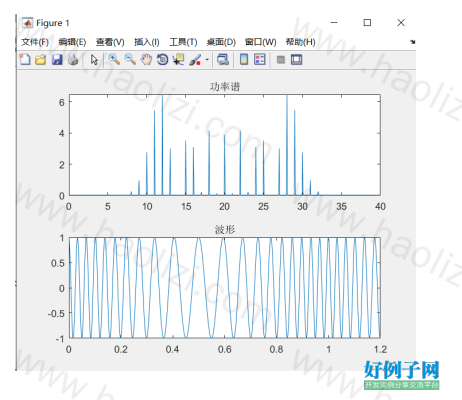This screenshot has height=400, width=462.
Task: Click the 功率谱 plot title
Action: tap(225, 87)
